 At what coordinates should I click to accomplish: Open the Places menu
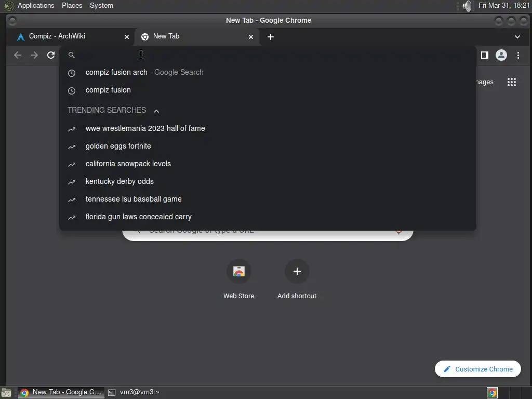click(72, 5)
